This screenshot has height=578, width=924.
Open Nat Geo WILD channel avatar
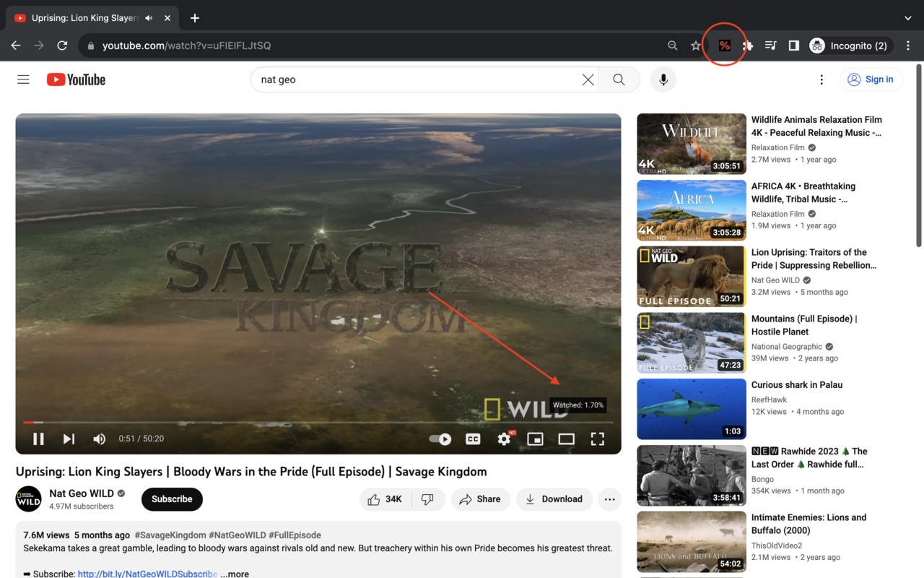(29, 499)
